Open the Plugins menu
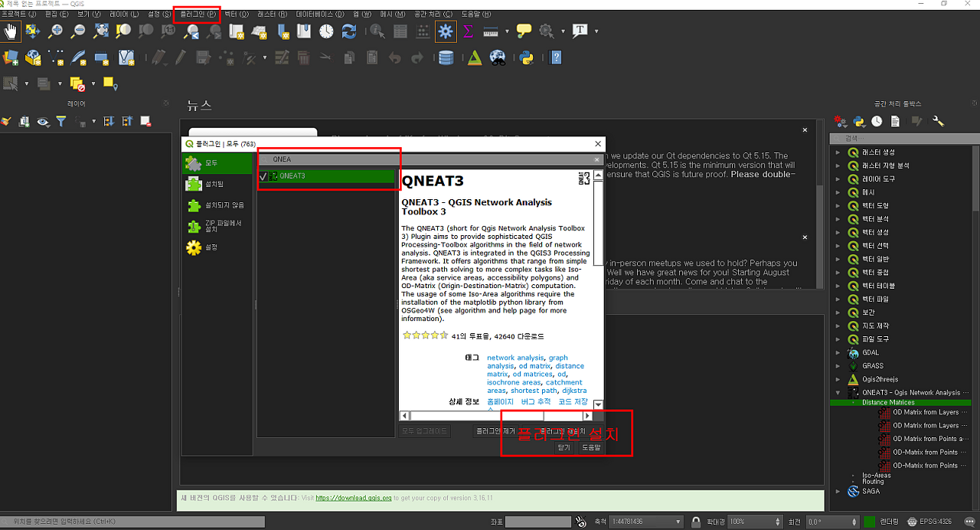The width and height of the screenshot is (980, 530). click(x=198, y=15)
